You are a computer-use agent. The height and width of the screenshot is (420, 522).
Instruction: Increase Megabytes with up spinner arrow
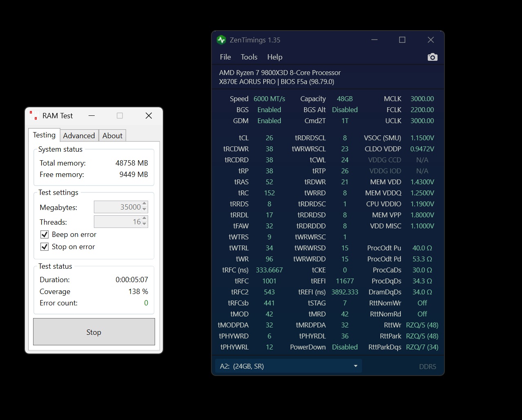(144, 204)
